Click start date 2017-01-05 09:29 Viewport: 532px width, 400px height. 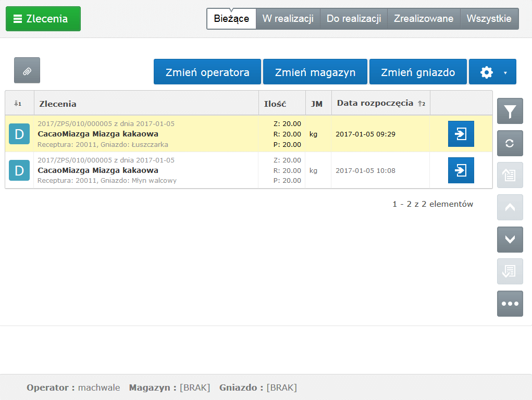[x=366, y=134]
